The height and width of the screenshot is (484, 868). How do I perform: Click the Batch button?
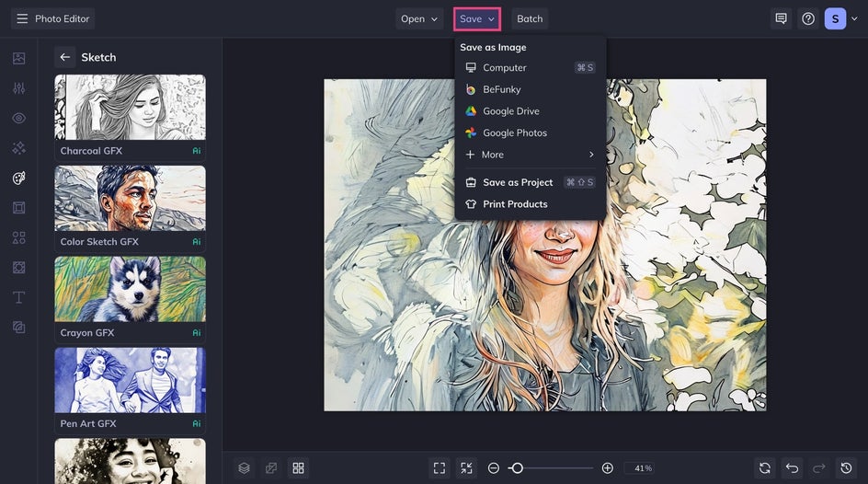click(x=530, y=18)
